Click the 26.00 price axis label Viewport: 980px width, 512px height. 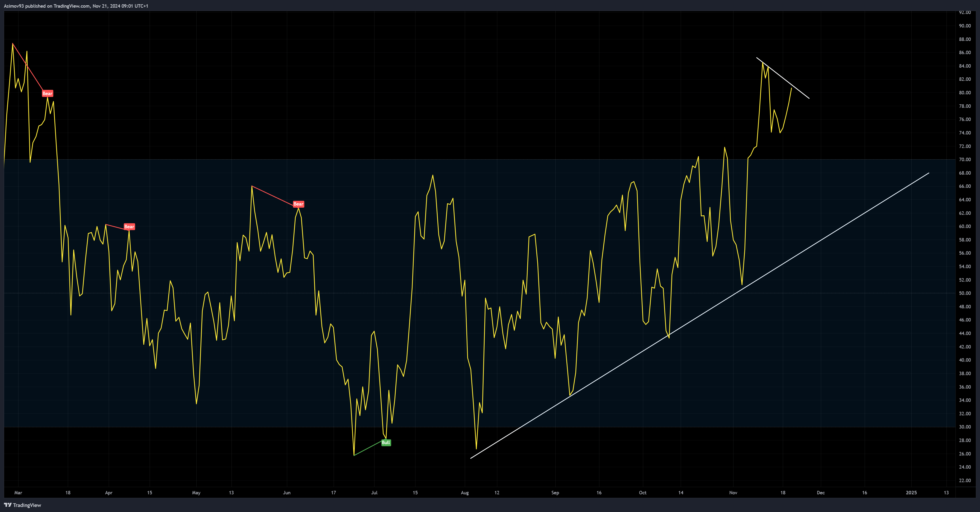(965, 454)
